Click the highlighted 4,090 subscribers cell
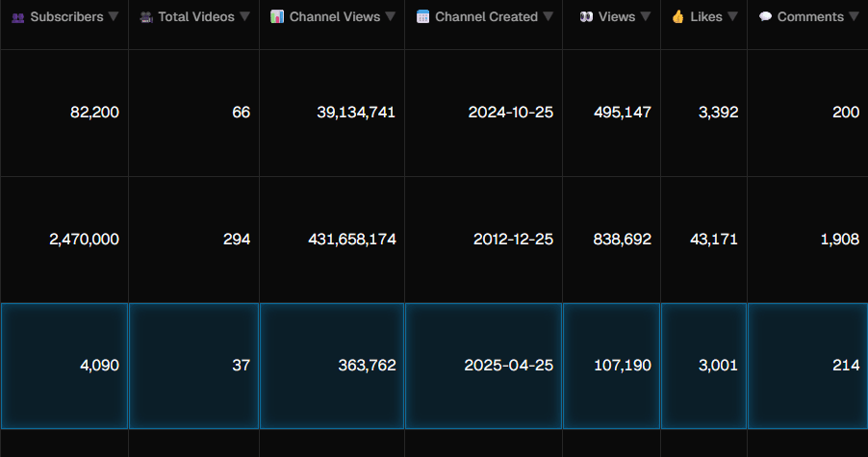This screenshot has width=868, height=457. pyautogui.click(x=64, y=366)
